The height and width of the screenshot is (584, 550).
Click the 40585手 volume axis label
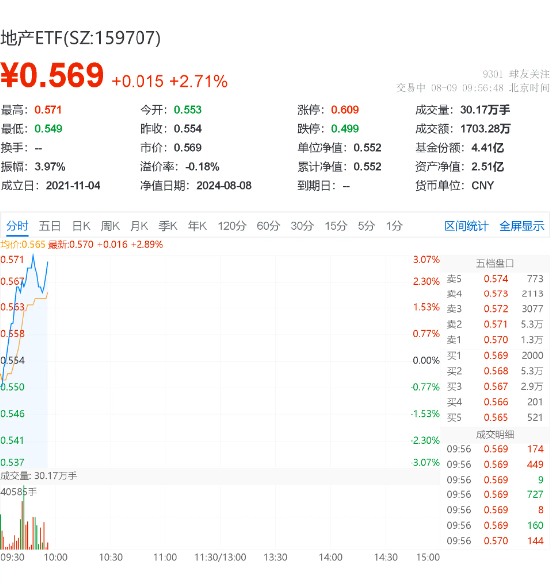pos(19,492)
